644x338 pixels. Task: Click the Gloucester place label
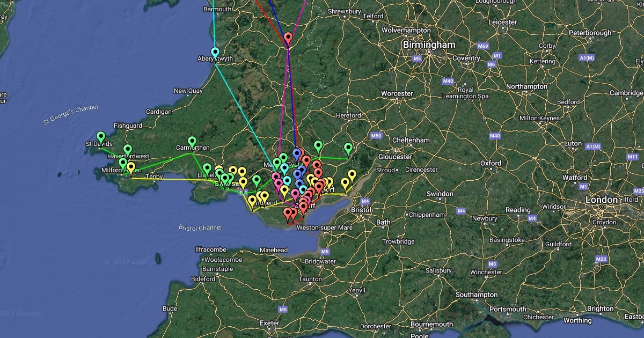pyautogui.click(x=395, y=157)
